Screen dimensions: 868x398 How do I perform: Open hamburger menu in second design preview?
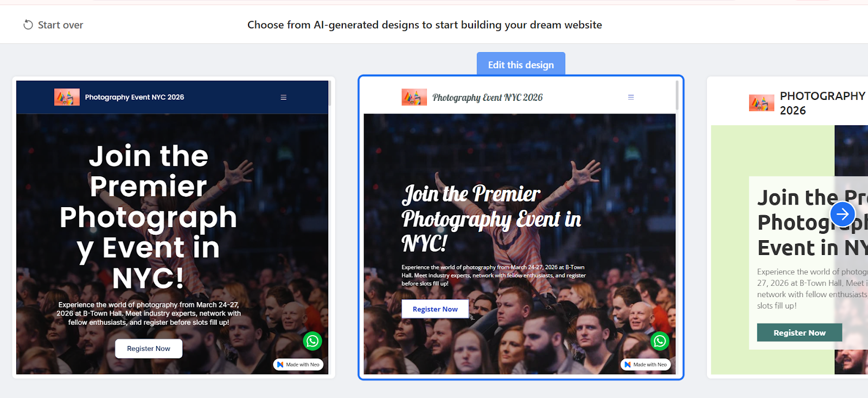point(631,98)
